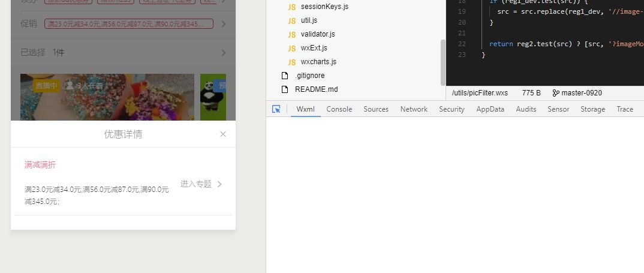
Task: Switch to the Wxml tab
Action: click(x=306, y=109)
